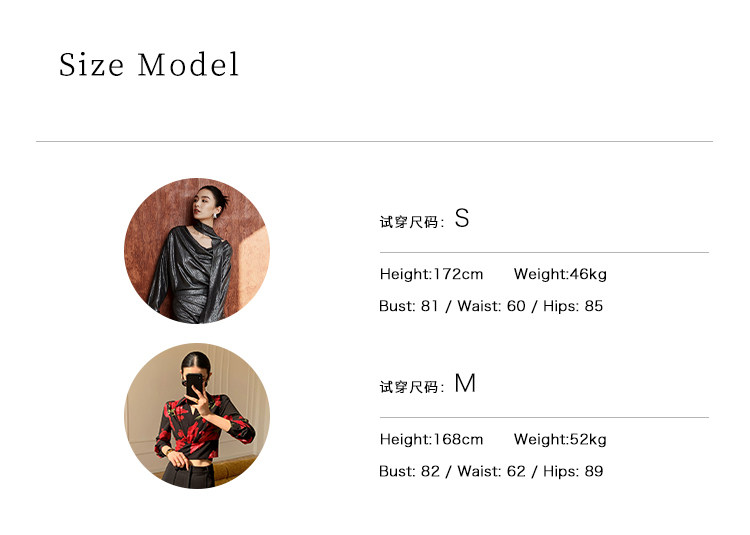
Task: Click the long divider below Size Model
Action: point(374,141)
